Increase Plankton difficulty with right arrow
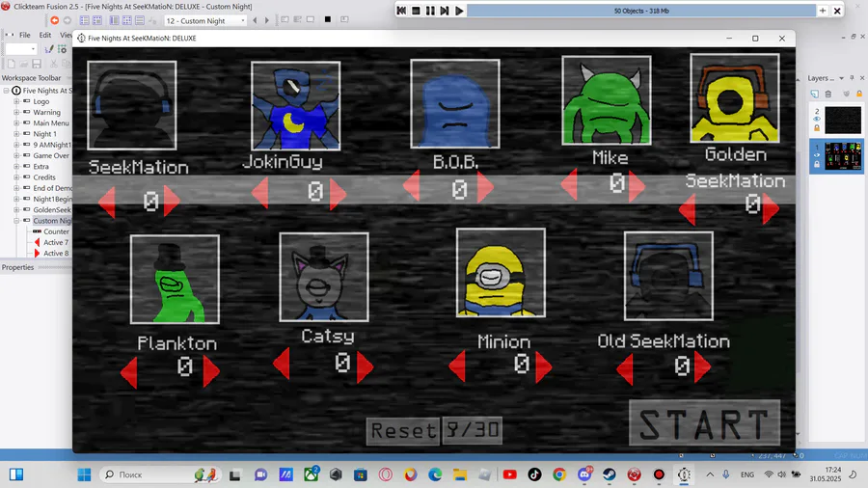Image resolution: width=868 pixels, height=488 pixels. [211, 370]
